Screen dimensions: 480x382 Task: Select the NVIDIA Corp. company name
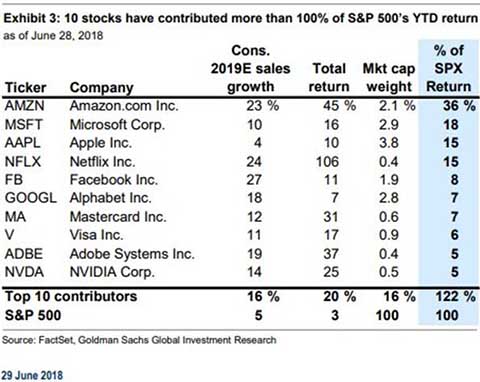(x=112, y=272)
